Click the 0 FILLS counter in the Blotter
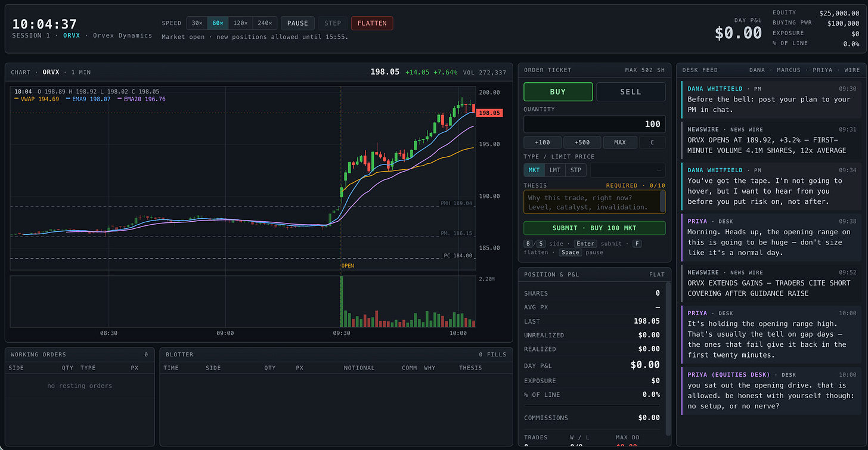 pos(492,355)
